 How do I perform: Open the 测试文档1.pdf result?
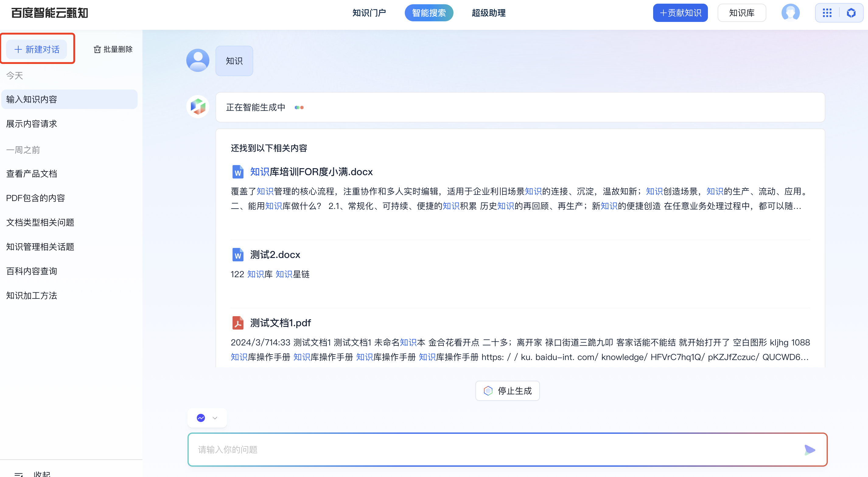280,323
